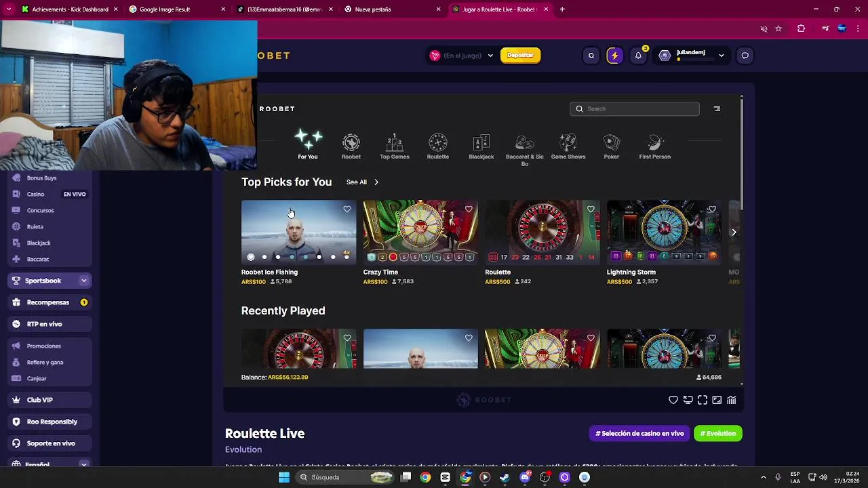
Task: Open notifications bell icon
Action: pos(638,56)
